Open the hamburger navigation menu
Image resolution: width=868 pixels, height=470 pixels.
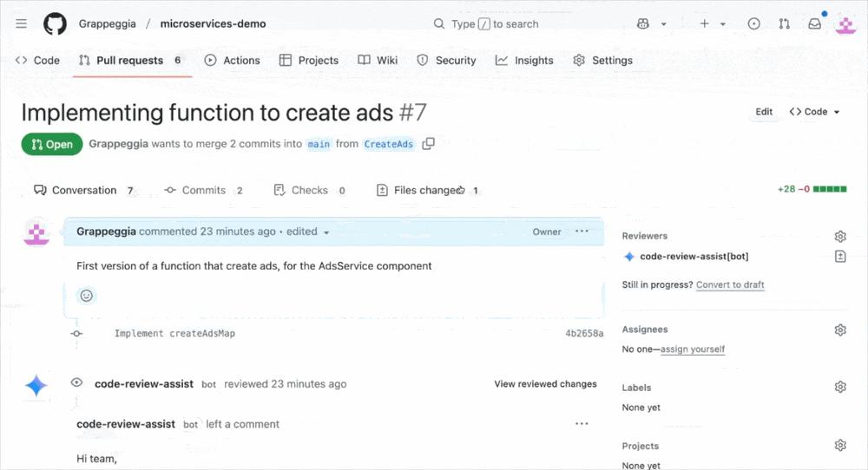pos(21,23)
